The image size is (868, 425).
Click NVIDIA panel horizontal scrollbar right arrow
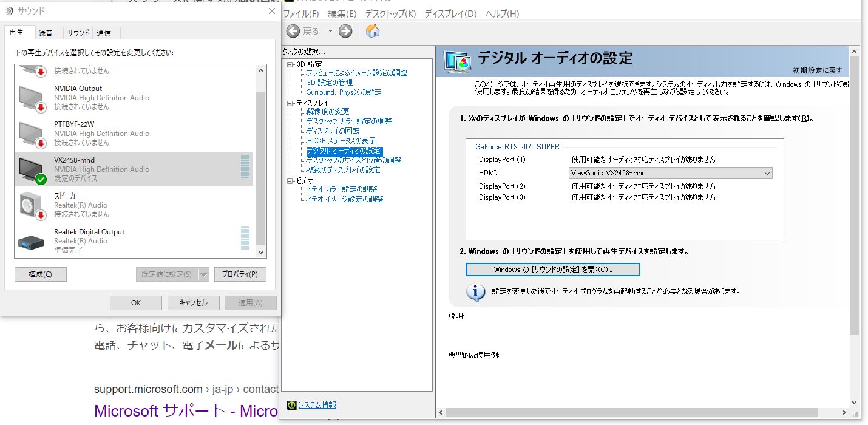tap(844, 412)
